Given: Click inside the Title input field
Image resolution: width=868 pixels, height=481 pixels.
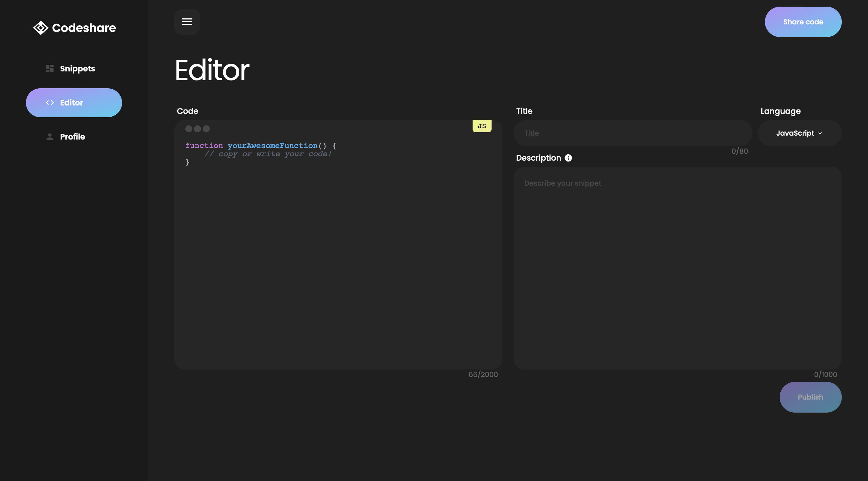Looking at the screenshot, I should [633, 133].
